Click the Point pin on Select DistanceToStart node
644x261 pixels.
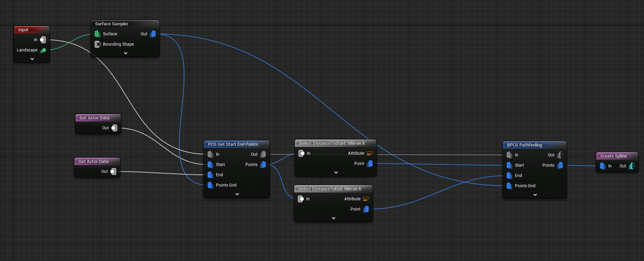point(370,164)
